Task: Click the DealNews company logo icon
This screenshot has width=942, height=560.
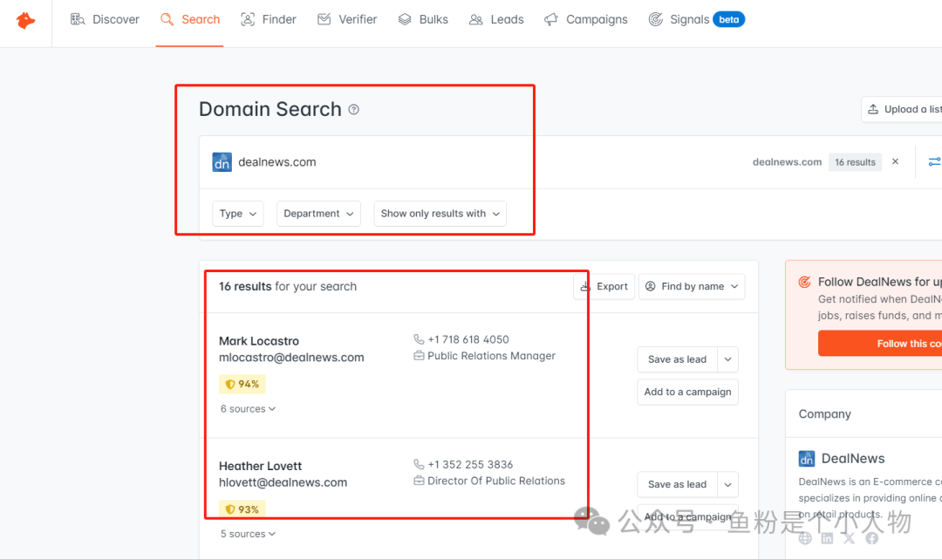Action: [x=807, y=459]
